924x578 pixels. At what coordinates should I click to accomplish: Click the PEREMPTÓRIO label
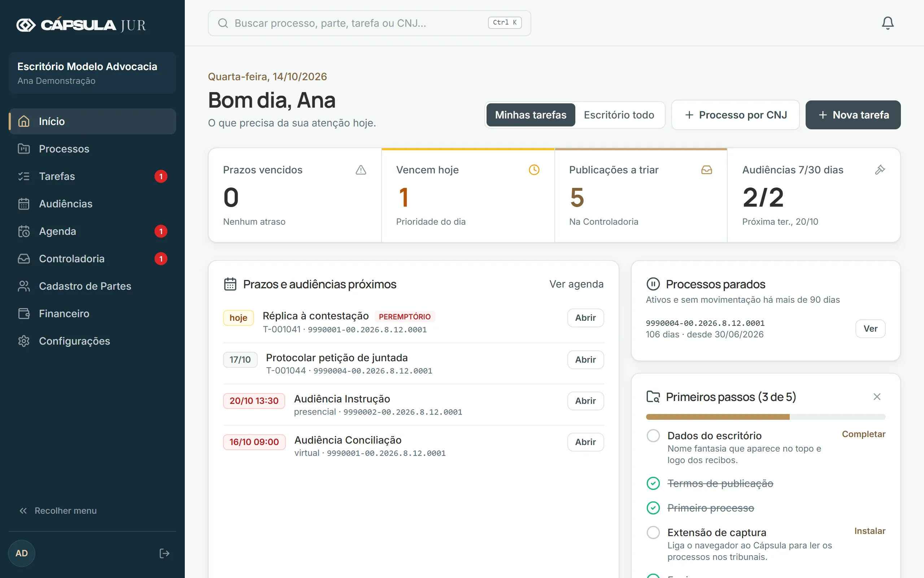point(404,316)
